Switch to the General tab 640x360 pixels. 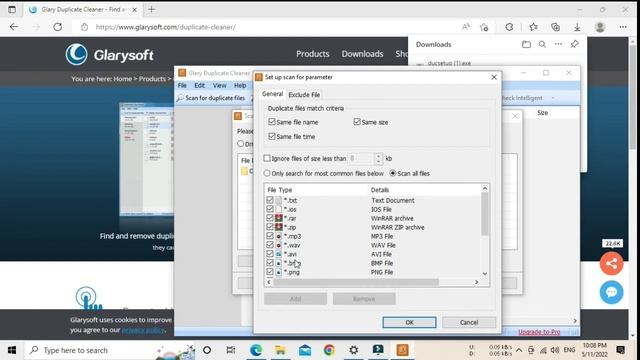tap(272, 94)
